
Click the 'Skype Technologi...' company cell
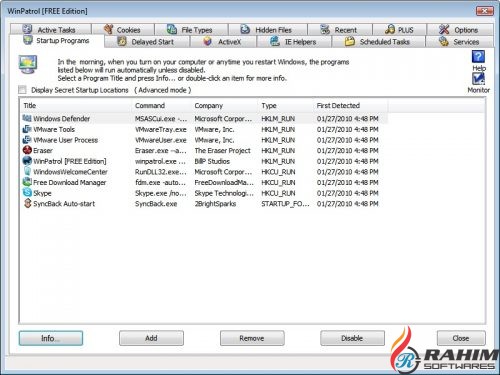click(224, 193)
